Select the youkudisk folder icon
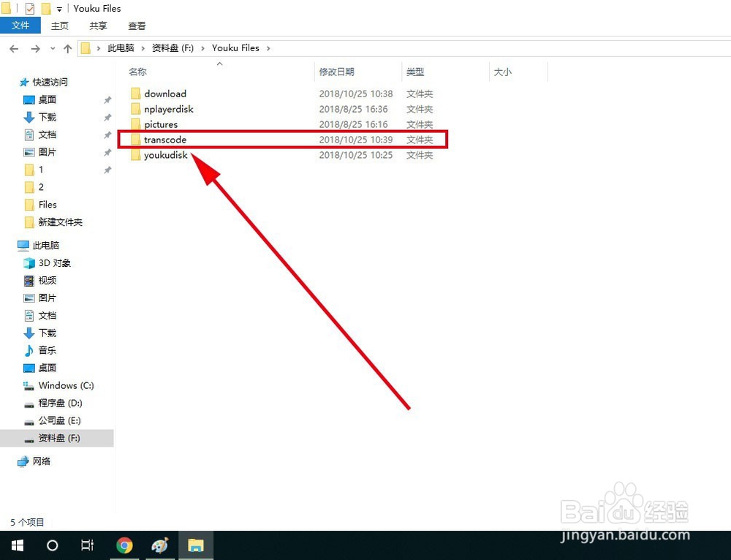The image size is (731, 560). [x=136, y=155]
